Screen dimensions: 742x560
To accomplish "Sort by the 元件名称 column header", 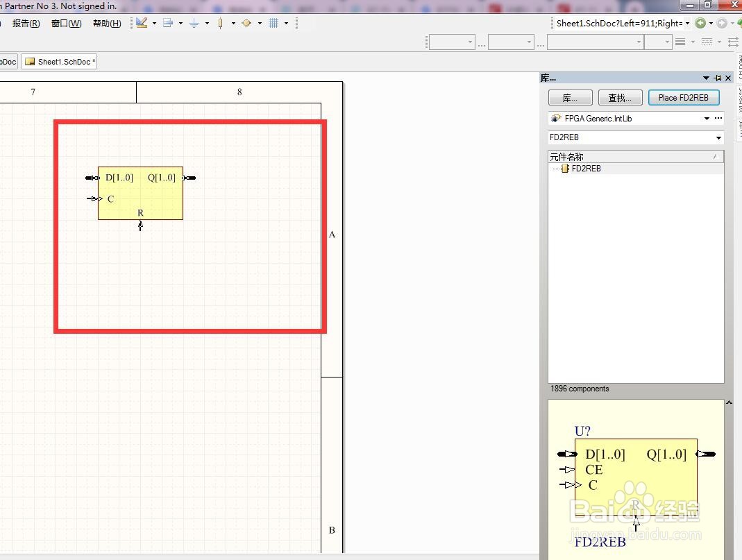I will point(636,157).
